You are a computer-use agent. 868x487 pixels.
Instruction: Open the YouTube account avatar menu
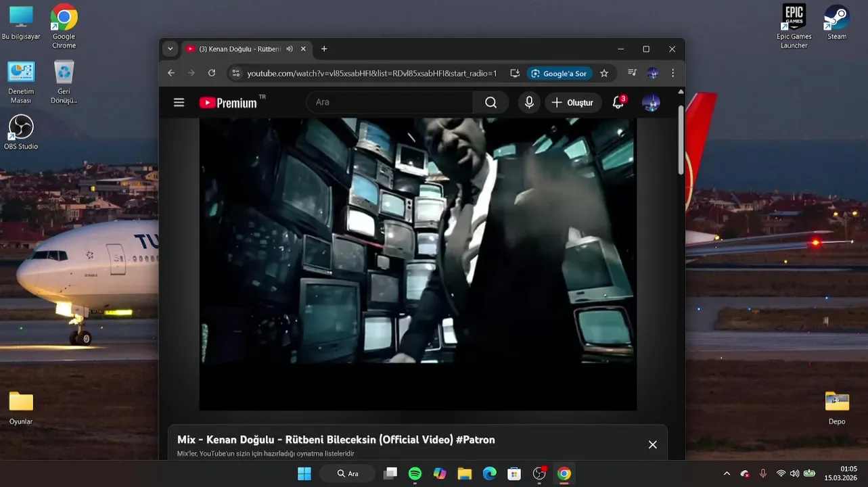(651, 103)
